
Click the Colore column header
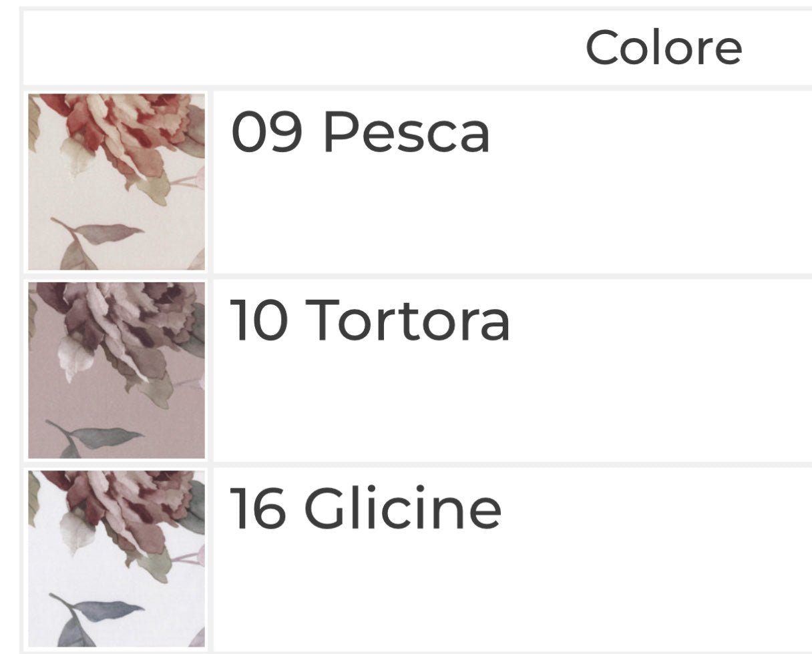663,48
